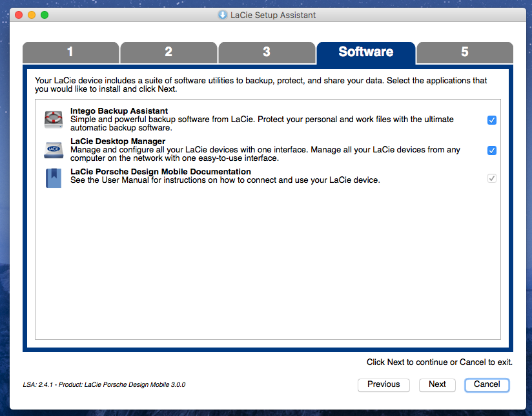Click the 'See the User Manual' description
Screen dimensions: 532x416
click(x=225, y=180)
